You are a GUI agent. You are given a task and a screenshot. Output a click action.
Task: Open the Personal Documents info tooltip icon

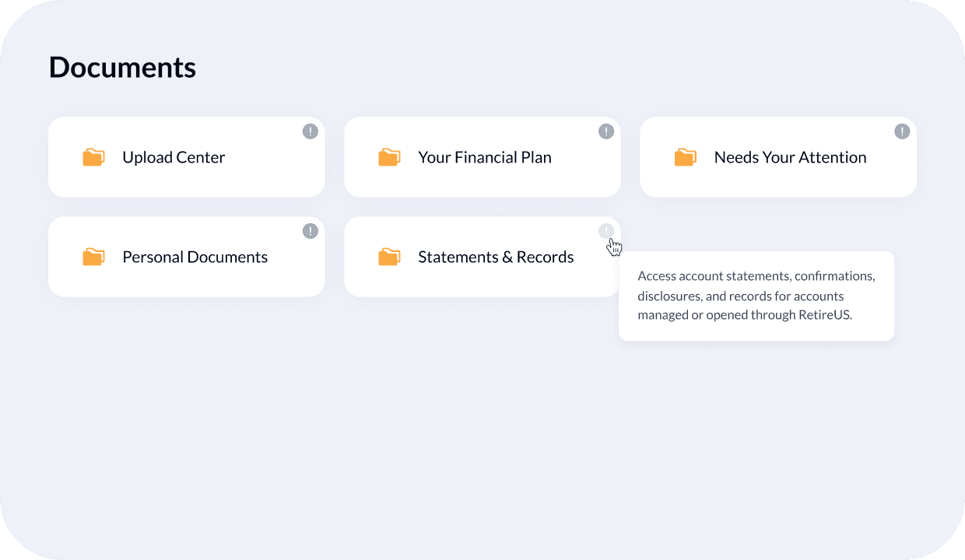[311, 231]
